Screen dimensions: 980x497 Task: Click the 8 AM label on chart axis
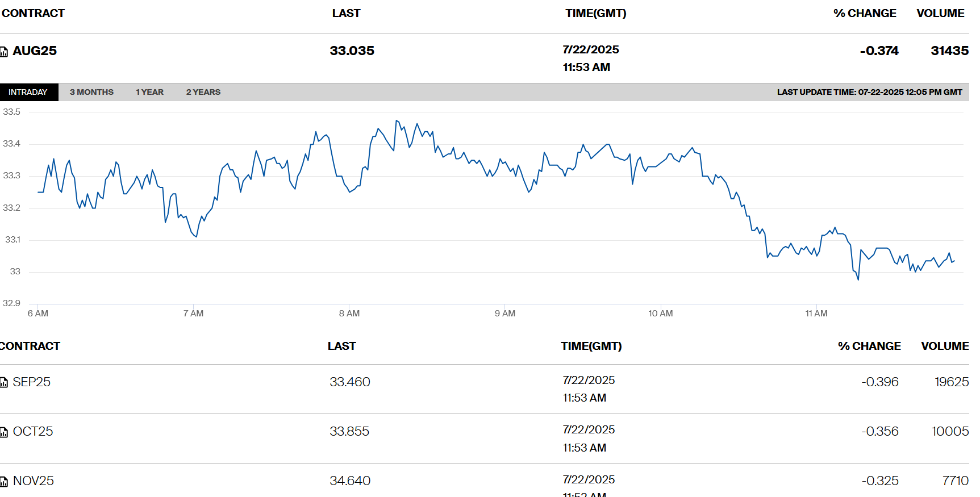(349, 314)
